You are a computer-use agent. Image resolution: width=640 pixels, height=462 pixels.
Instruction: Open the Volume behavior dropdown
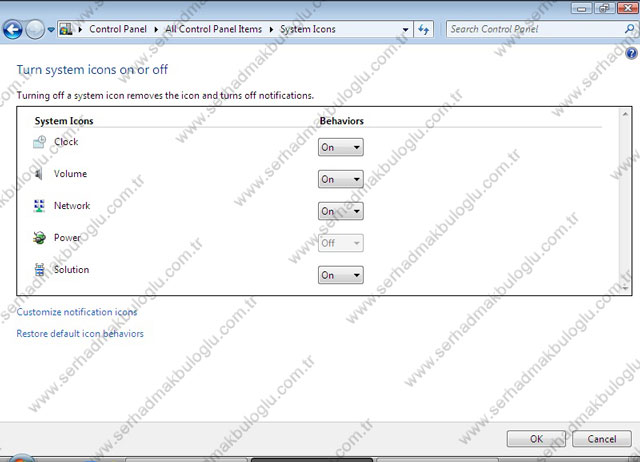pos(340,179)
